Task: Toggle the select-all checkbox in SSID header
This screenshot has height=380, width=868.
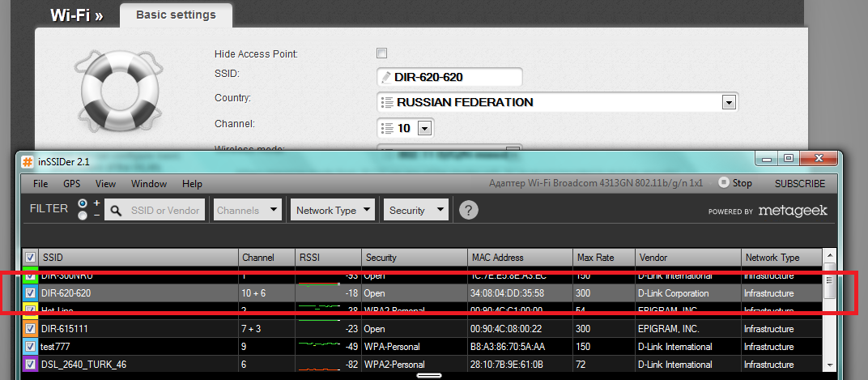Action: 30,258
